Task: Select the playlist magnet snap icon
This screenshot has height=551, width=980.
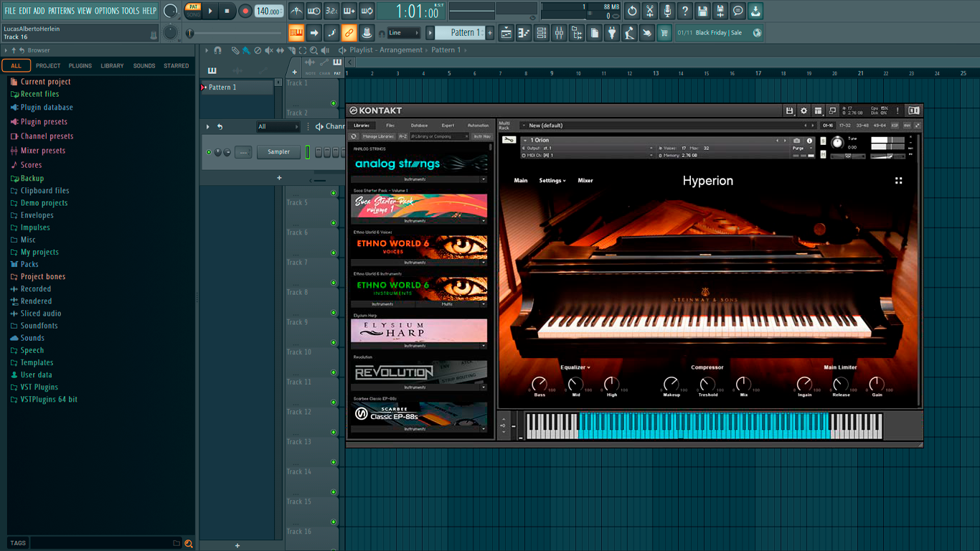Action: click(218, 50)
